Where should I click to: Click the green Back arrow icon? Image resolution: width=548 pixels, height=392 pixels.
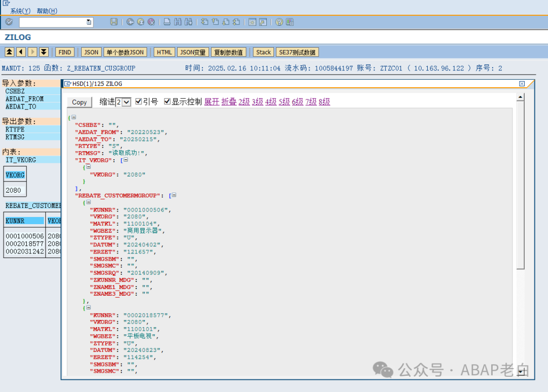click(130, 22)
